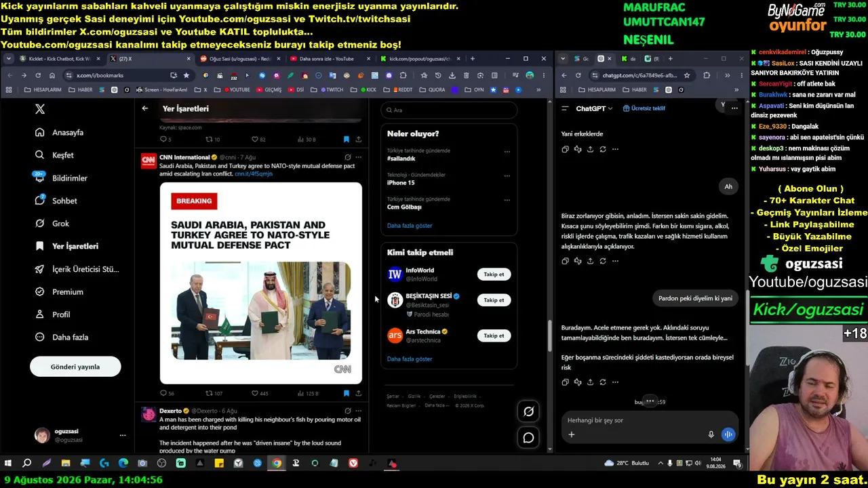Start dictation with ChatGPT microphone
This screenshot has height=488, width=868.
pos(711,434)
